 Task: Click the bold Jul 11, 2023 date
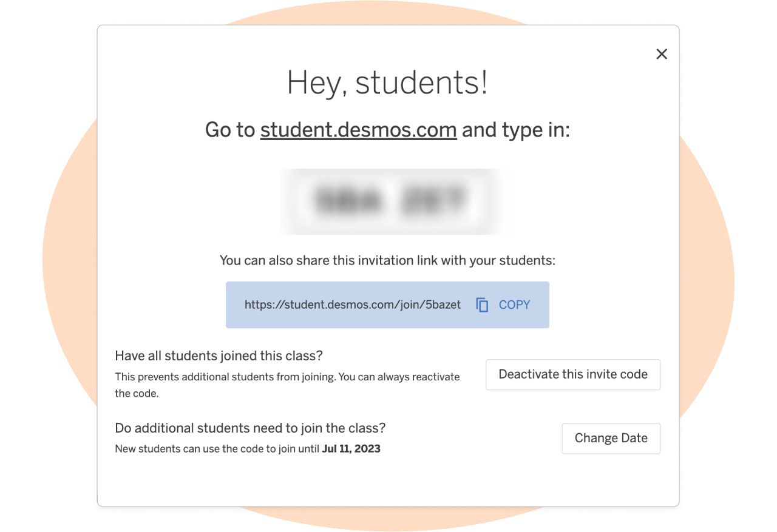click(x=351, y=448)
